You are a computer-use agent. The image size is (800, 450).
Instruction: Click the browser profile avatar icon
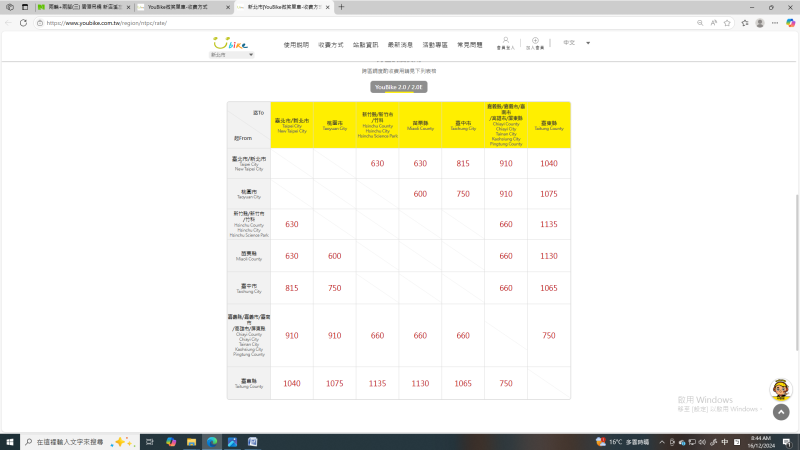click(x=760, y=23)
